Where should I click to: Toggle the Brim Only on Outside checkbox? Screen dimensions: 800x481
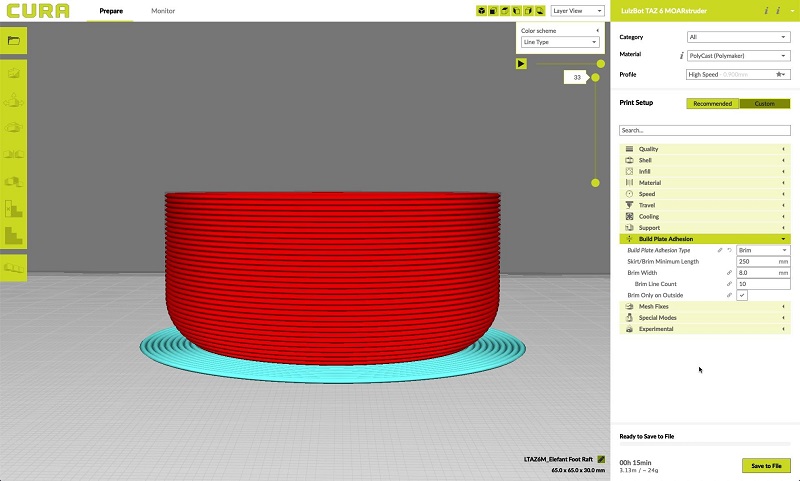(742, 295)
